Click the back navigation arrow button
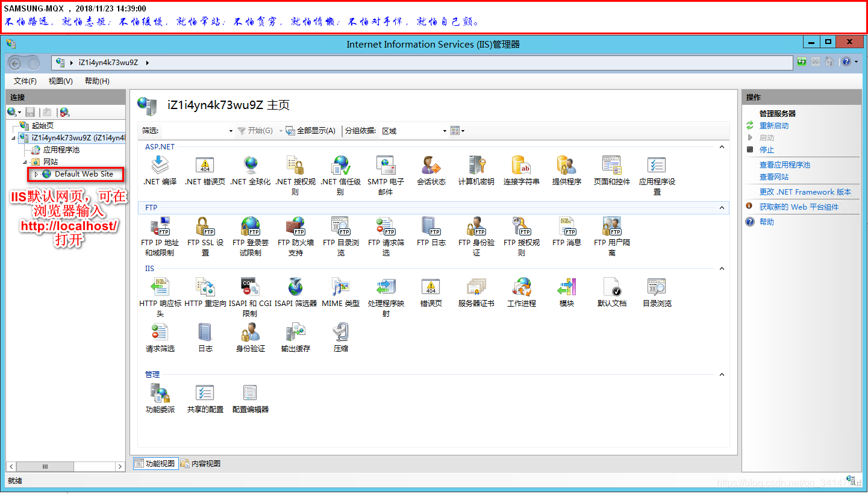This screenshot has height=494, width=868. tap(15, 63)
